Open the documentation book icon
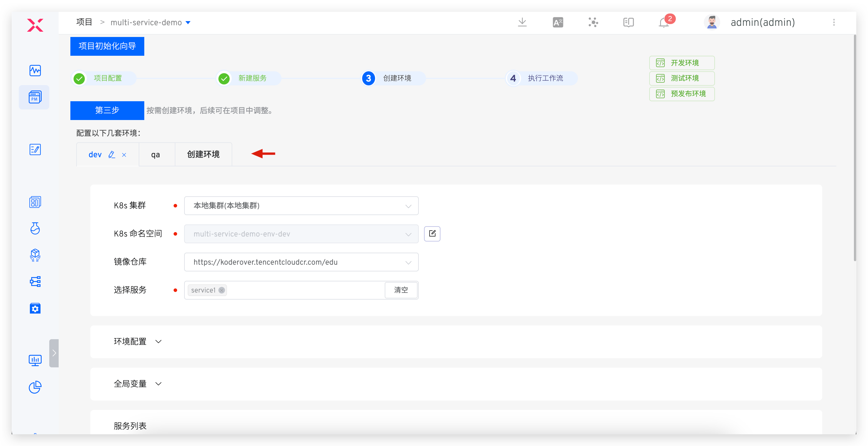 [628, 22]
